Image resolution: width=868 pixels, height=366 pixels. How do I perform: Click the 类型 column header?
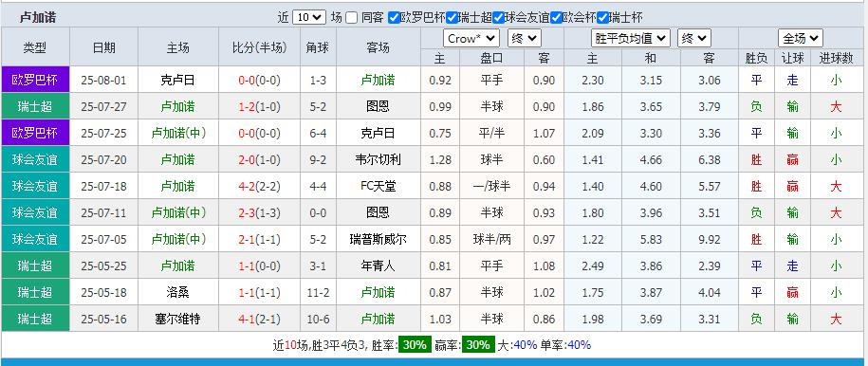coord(34,47)
